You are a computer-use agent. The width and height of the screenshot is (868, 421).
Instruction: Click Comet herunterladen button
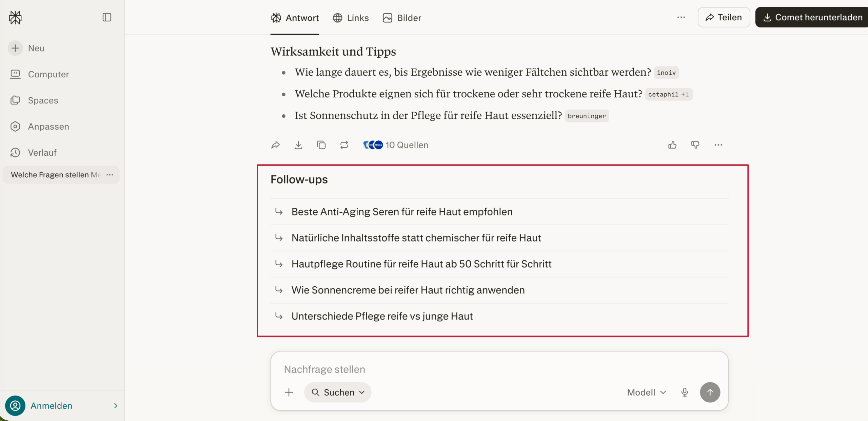tap(812, 17)
